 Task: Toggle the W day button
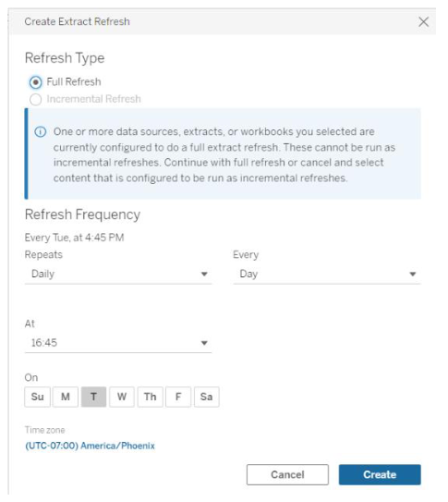tap(122, 397)
